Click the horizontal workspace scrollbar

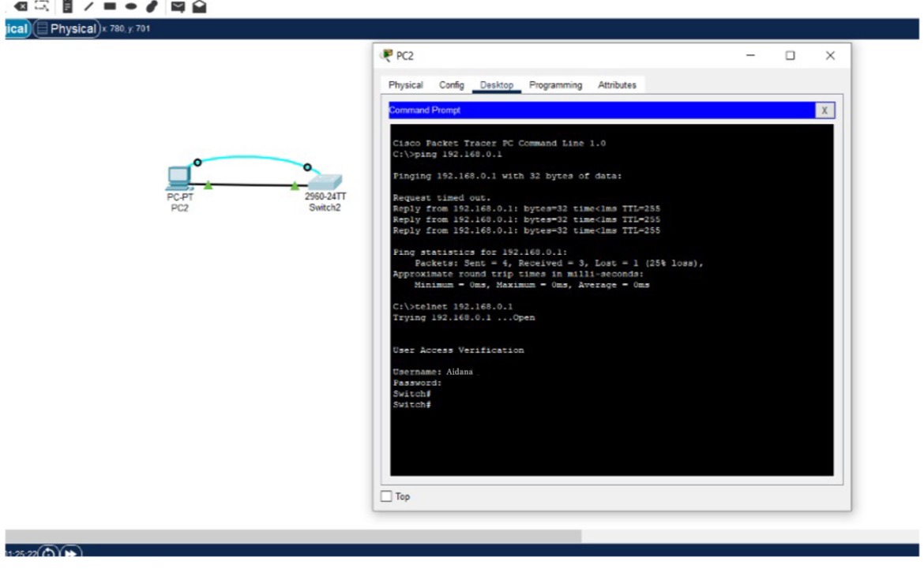pos(293,535)
